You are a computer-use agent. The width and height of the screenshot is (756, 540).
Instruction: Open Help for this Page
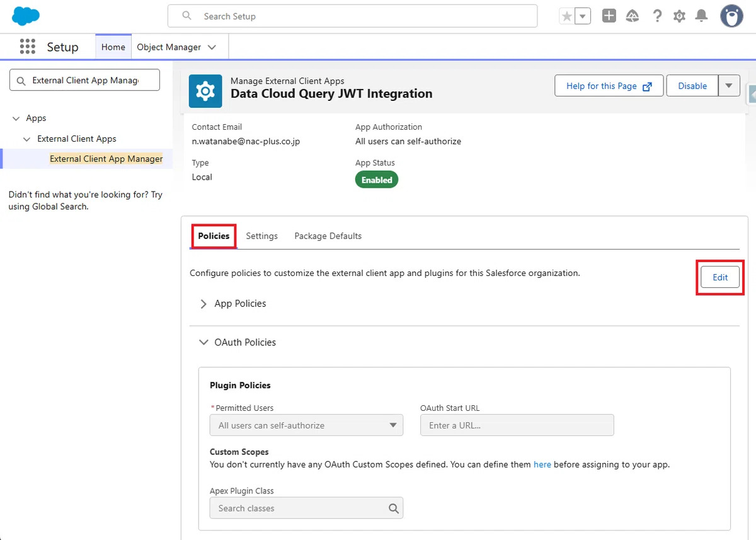[609, 86]
